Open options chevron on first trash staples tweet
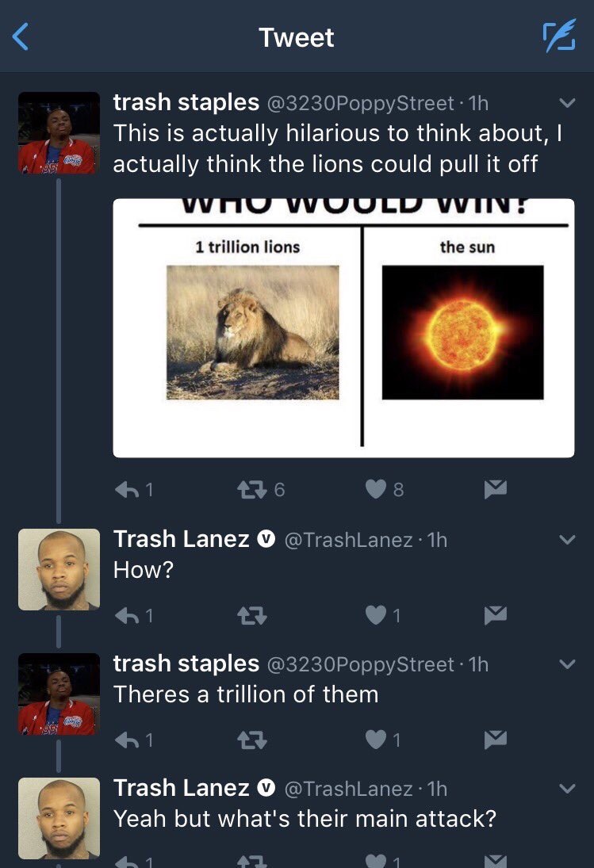The width and height of the screenshot is (594, 868). coord(567,103)
